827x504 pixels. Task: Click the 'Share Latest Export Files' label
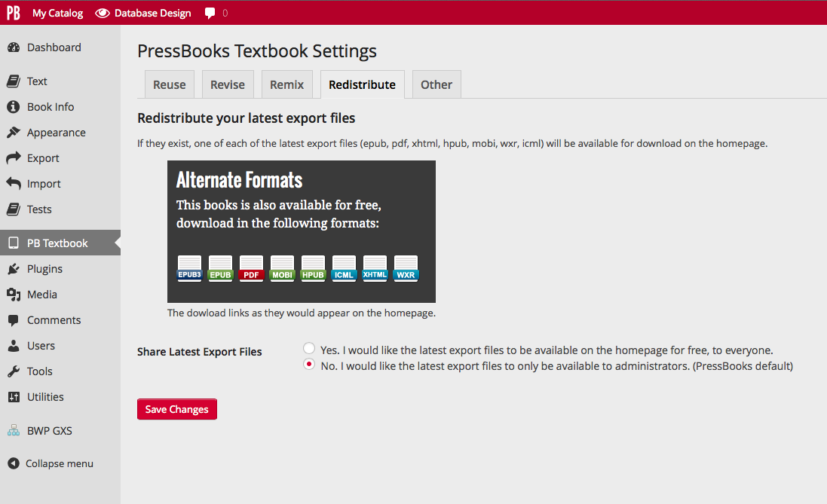point(199,352)
